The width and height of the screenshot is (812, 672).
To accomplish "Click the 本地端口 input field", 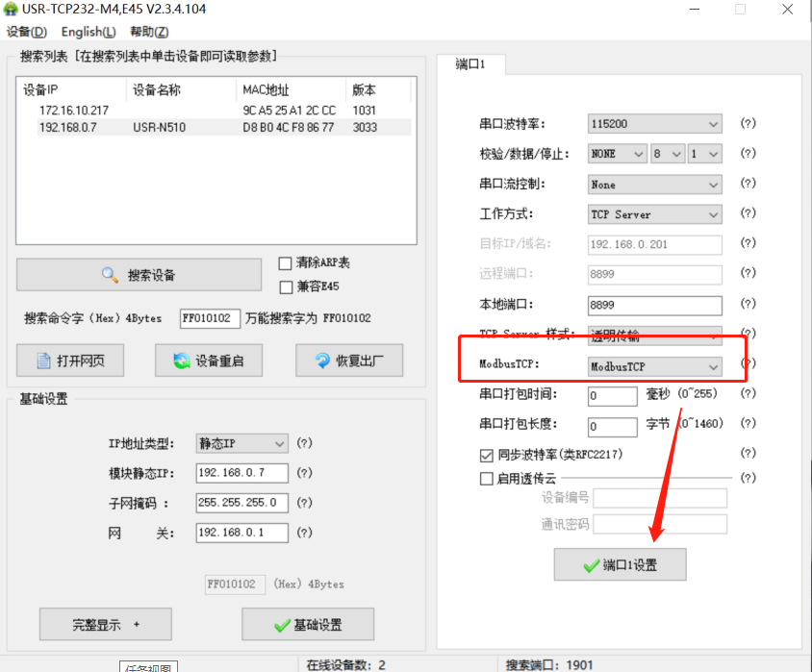I will tap(654, 306).
